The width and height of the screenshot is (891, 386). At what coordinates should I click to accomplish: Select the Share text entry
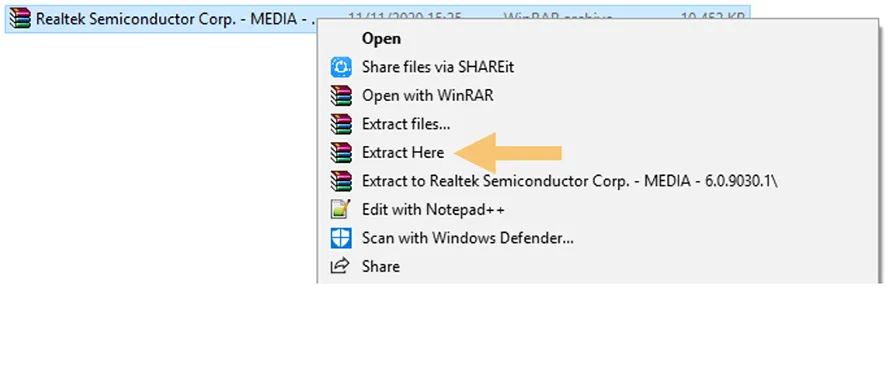381,266
